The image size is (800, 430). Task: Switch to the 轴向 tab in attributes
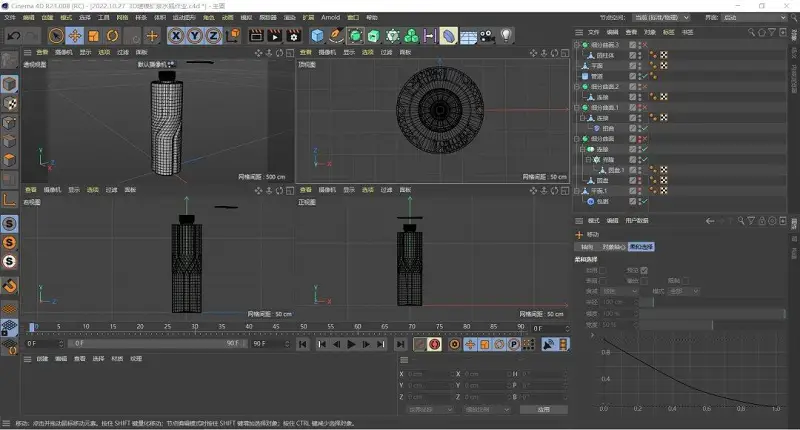tap(587, 247)
